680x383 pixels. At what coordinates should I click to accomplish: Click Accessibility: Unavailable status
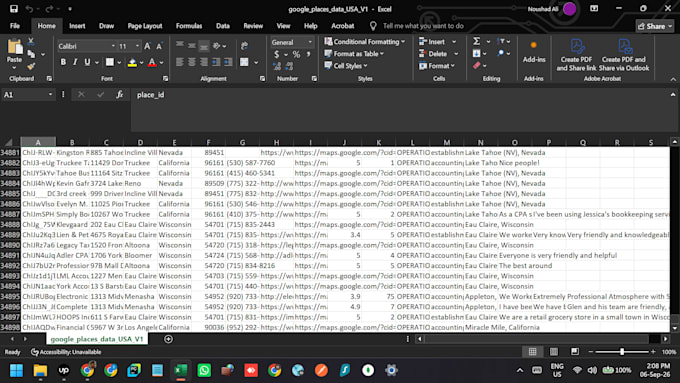click(66, 352)
